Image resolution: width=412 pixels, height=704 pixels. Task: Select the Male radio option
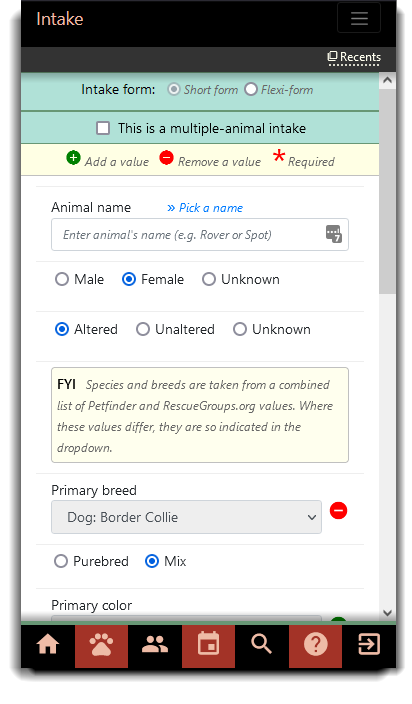coord(62,279)
